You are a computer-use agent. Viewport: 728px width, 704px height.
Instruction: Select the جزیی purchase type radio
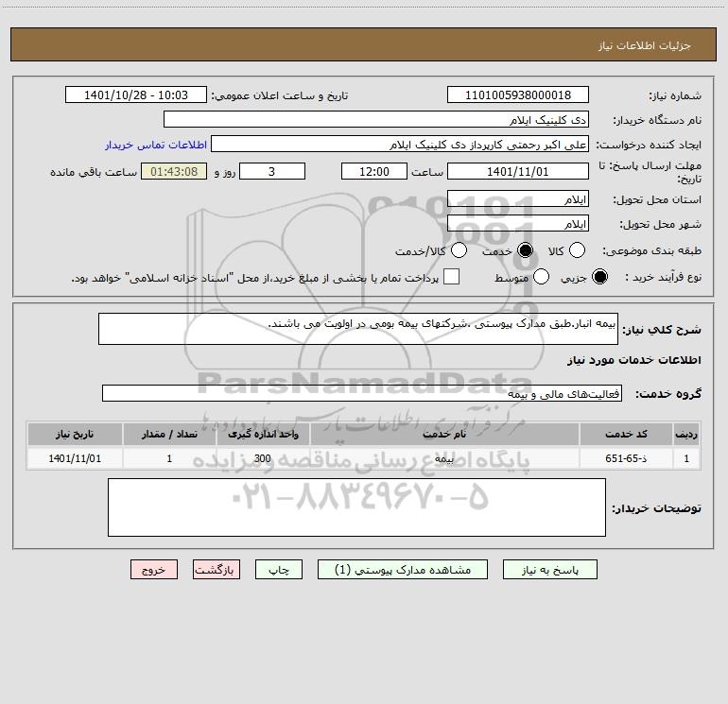(x=599, y=277)
